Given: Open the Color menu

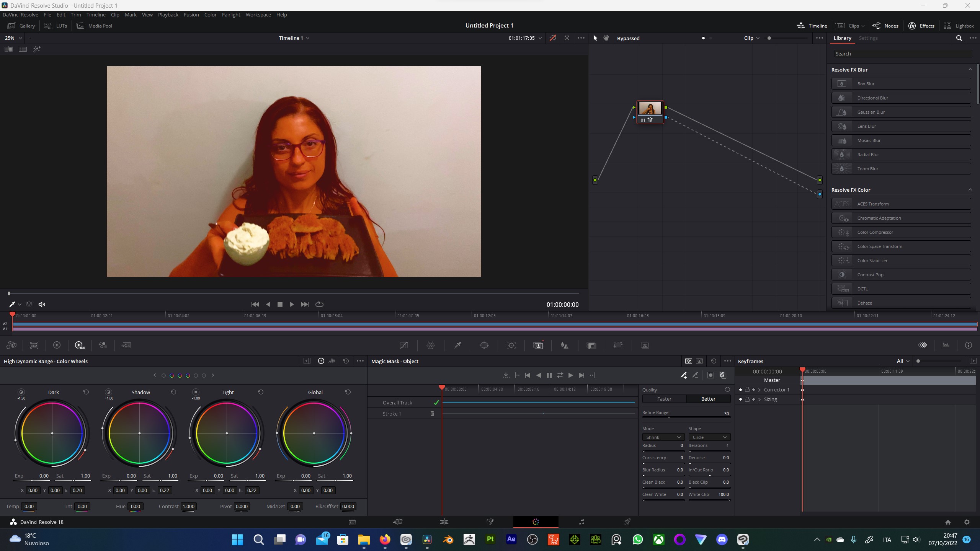Looking at the screenshot, I should 211,15.
